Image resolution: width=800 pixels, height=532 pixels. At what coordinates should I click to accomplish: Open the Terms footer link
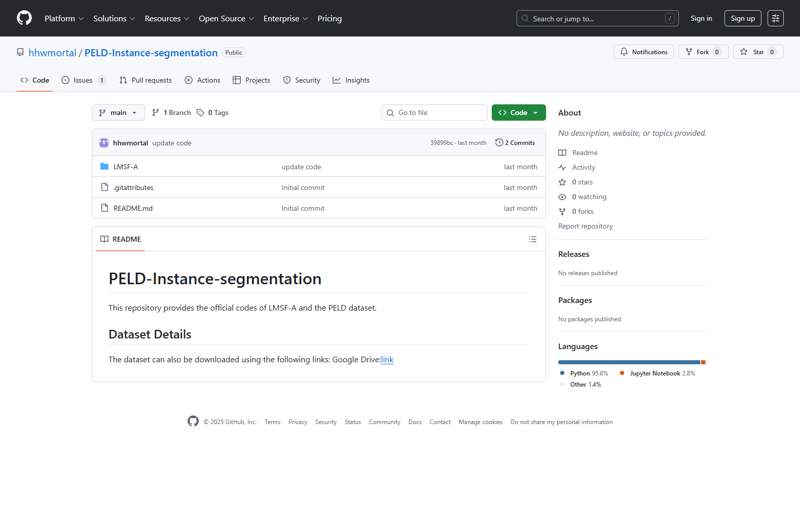(x=272, y=422)
